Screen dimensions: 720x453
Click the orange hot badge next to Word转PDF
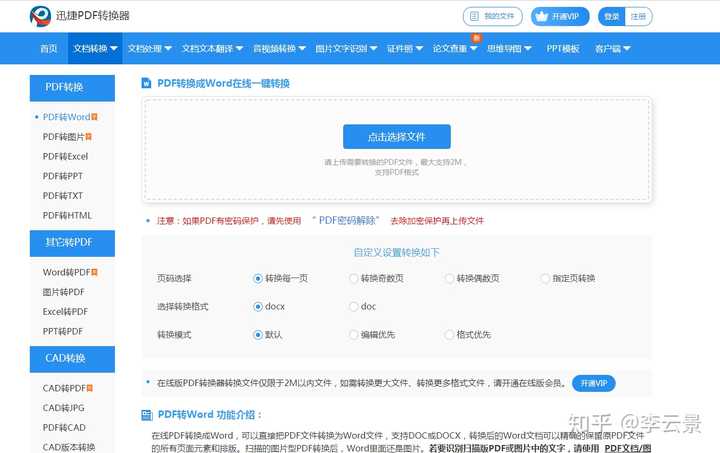(95, 272)
